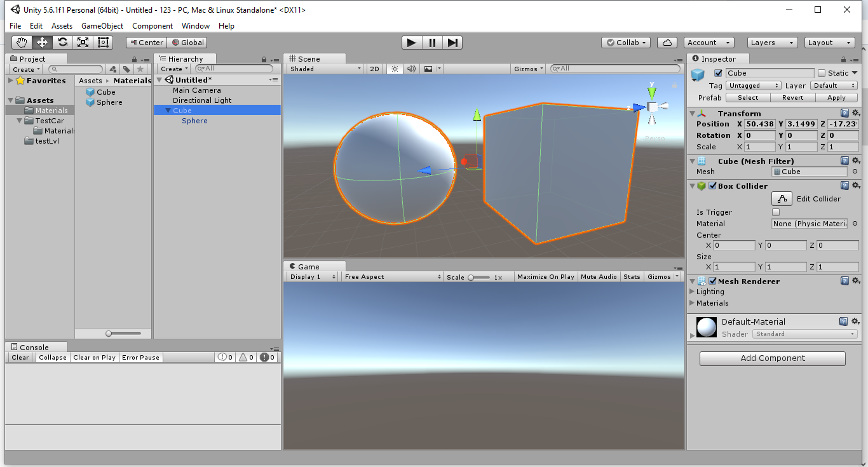
Task: Open the Display 1 dropdown
Action: (x=313, y=276)
